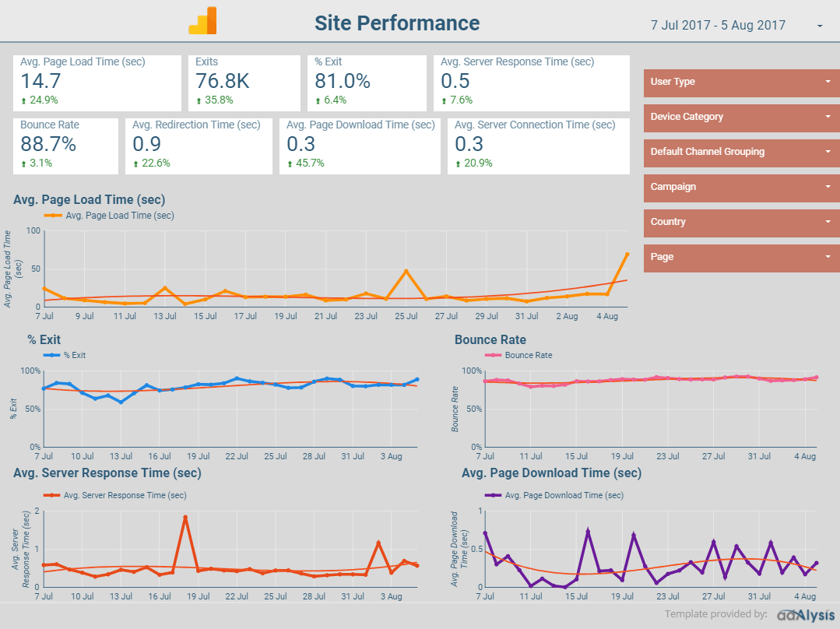840x629 pixels.
Task: Click the purple Avg. Page Download Time legend marker
Action: 493,495
